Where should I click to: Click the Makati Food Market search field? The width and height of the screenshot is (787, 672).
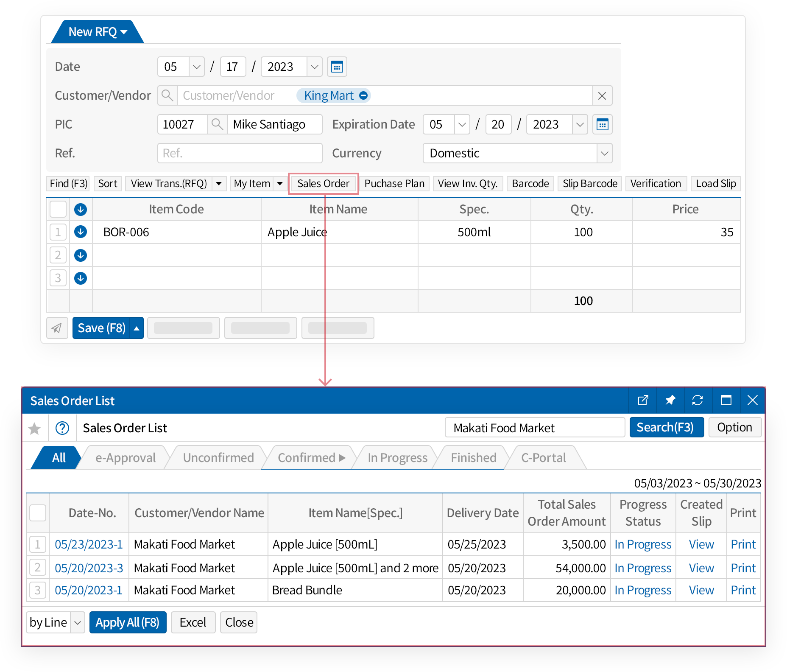coord(534,428)
